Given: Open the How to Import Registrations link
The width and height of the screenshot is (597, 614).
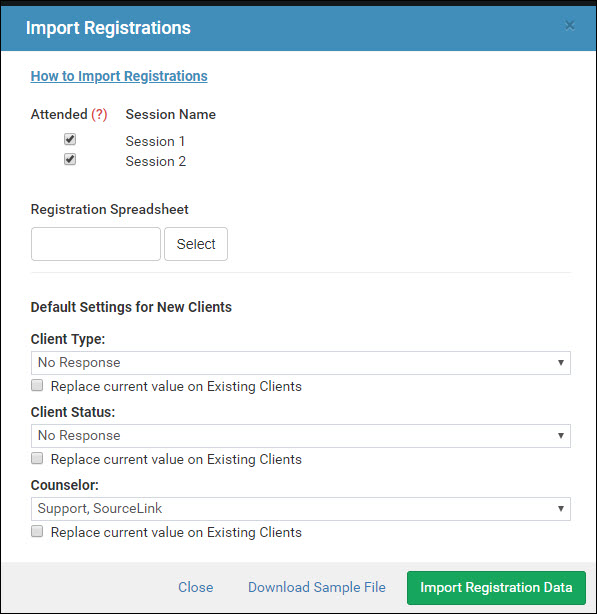Looking at the screenshot, I should pos(119,76).
